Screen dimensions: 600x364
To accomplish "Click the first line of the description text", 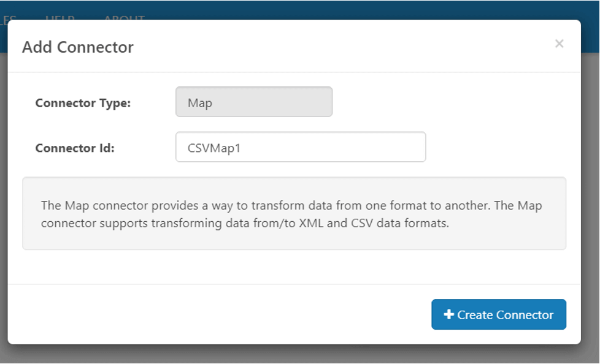I will 291,205.
